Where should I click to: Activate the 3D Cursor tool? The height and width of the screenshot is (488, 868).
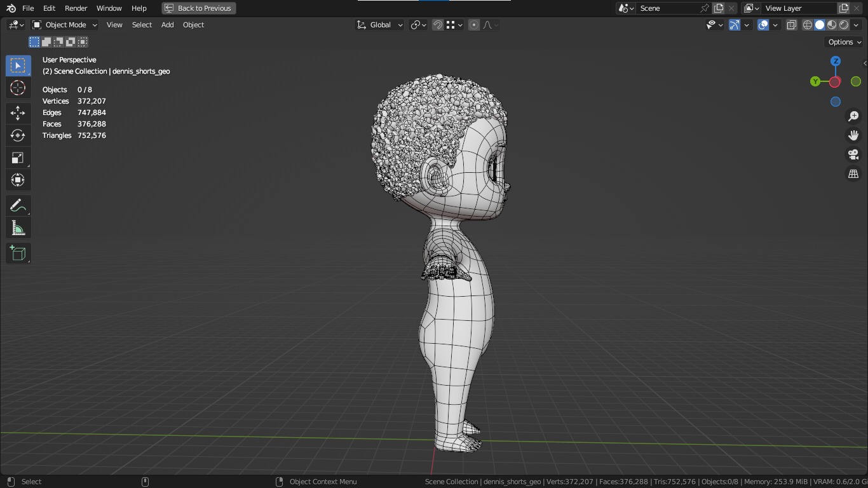click(18, 88)
